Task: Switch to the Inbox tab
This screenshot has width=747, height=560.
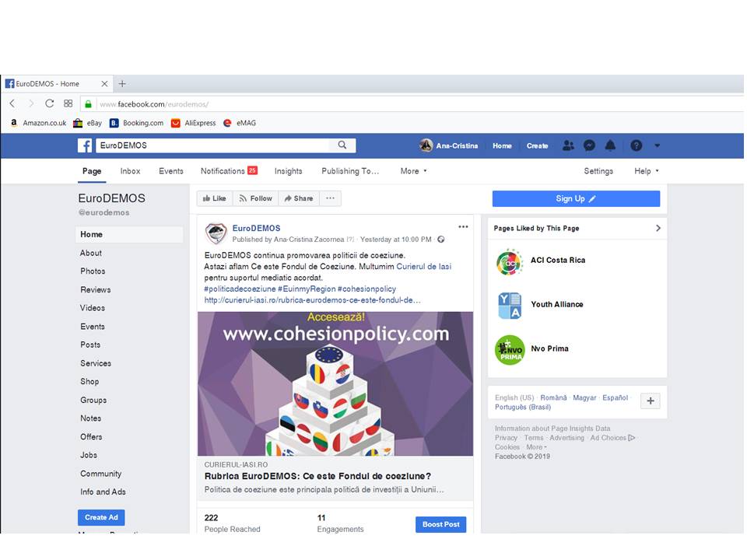Action: click(x=130, y=171)
